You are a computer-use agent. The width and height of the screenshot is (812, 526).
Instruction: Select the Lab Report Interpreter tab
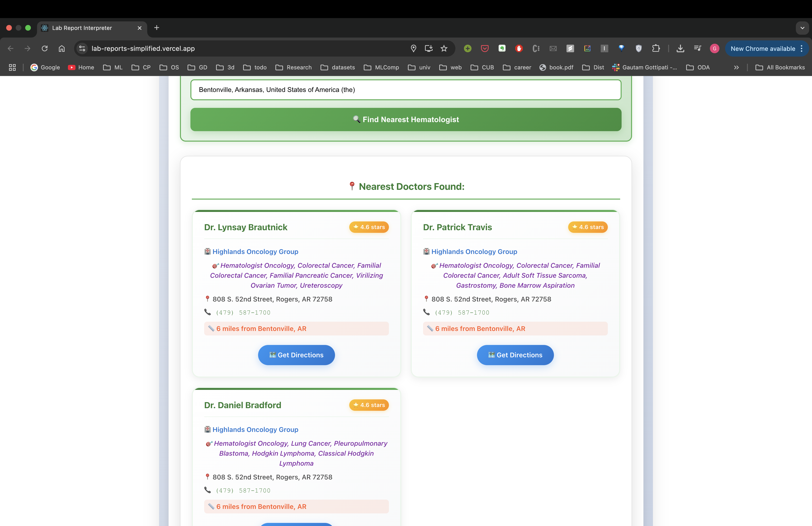(x=82, y=28)
